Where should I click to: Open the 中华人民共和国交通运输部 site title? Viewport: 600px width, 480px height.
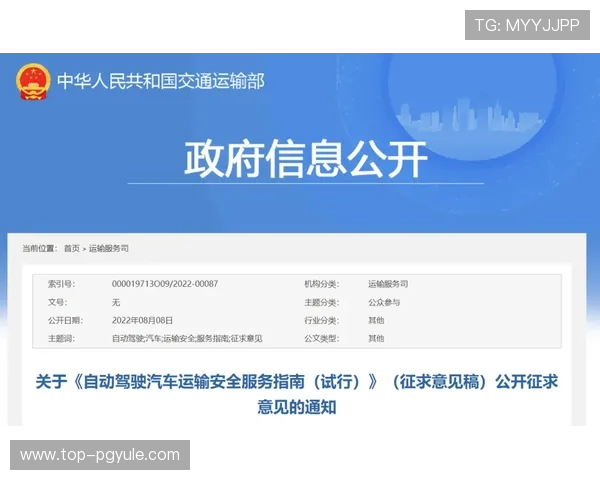tap(161, 81)
